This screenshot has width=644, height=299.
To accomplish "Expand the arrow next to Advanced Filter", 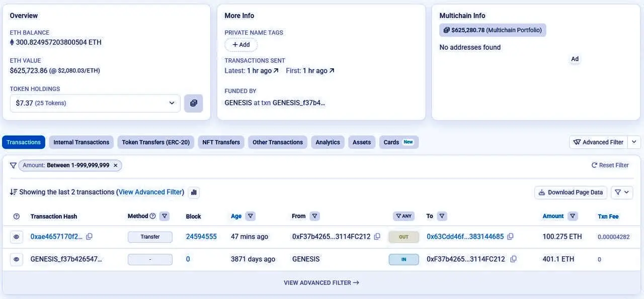I will tap(634, 142).
